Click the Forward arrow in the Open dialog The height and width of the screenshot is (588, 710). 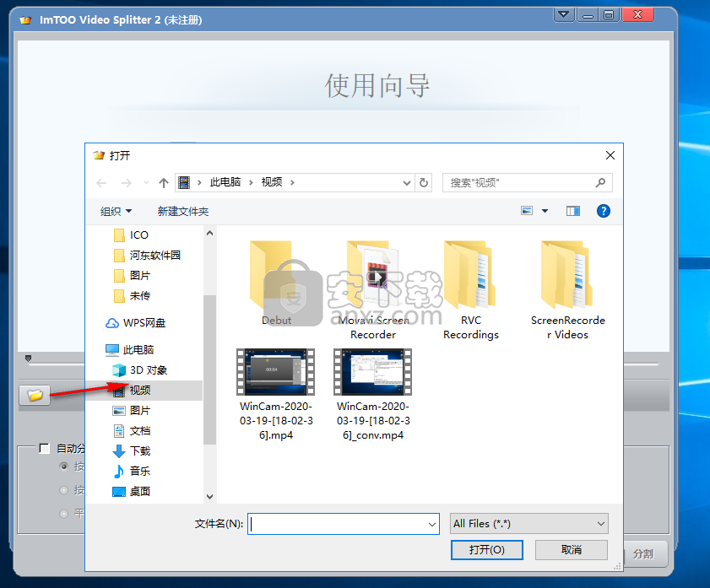127,183
